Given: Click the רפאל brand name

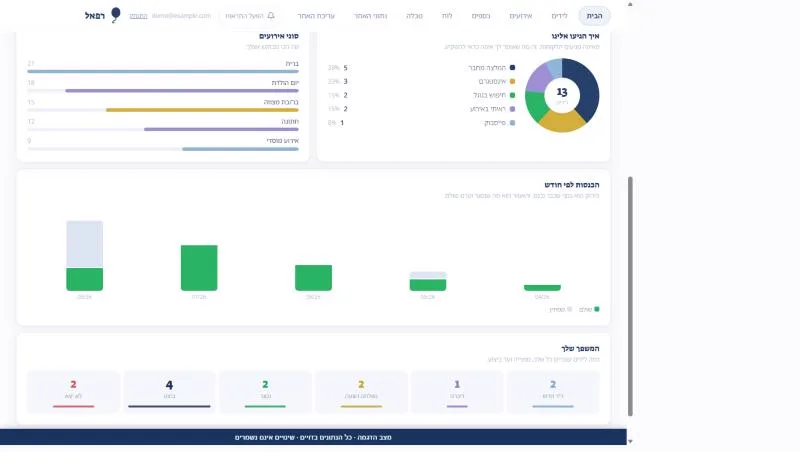Looking at the screenshot, I should click(94, 16).
